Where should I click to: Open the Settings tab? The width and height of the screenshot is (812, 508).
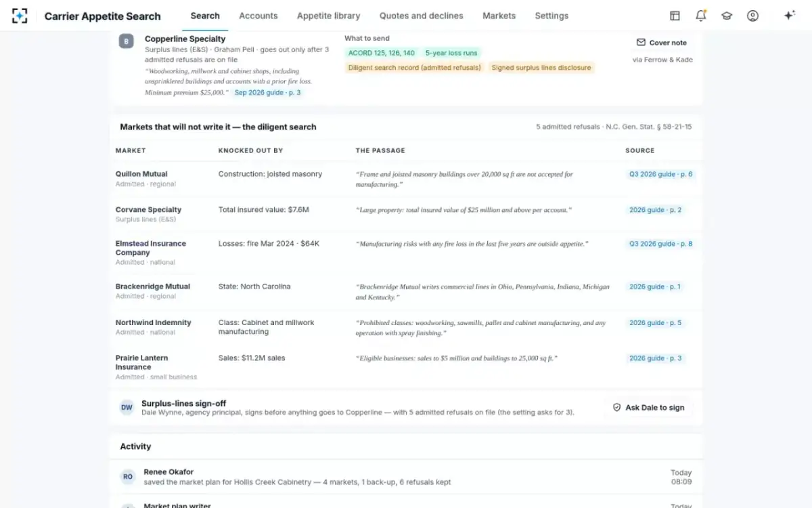tap(551, 16)
